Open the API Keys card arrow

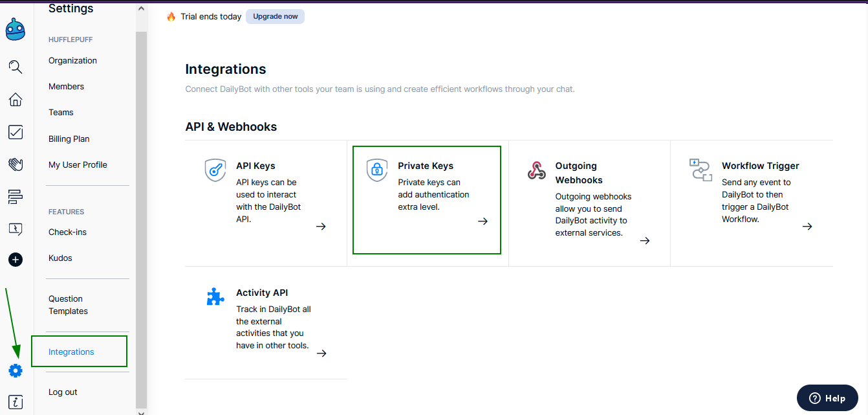321,227
